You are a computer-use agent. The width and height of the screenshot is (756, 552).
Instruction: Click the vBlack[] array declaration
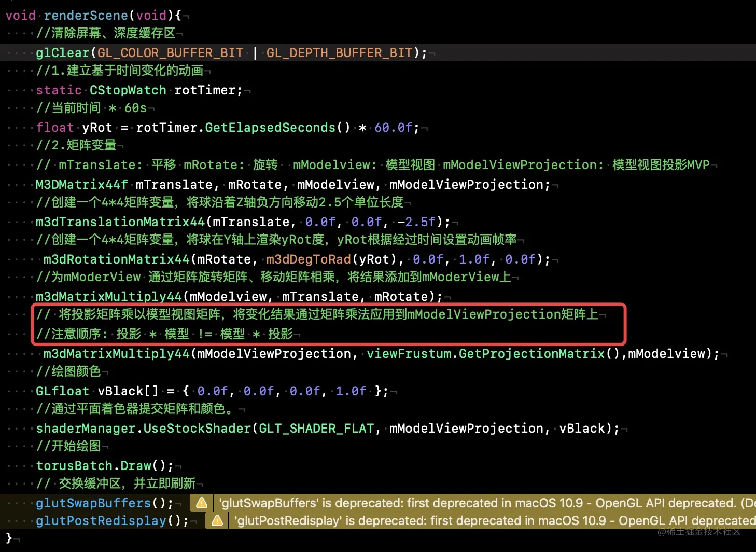tap(128, 391)
